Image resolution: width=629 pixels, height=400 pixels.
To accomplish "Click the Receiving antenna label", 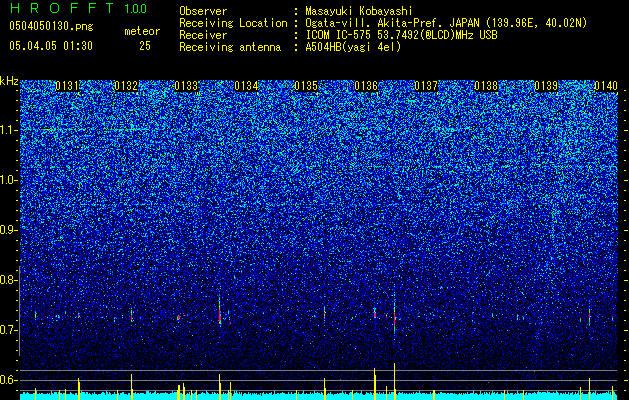I will pos(230,47).
